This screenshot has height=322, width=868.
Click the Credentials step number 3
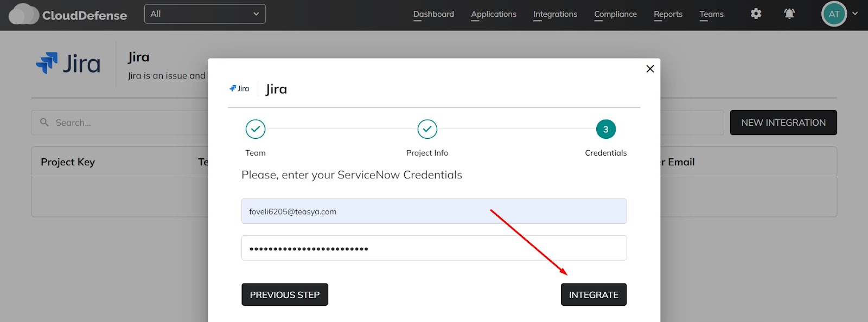pos(606,129)
